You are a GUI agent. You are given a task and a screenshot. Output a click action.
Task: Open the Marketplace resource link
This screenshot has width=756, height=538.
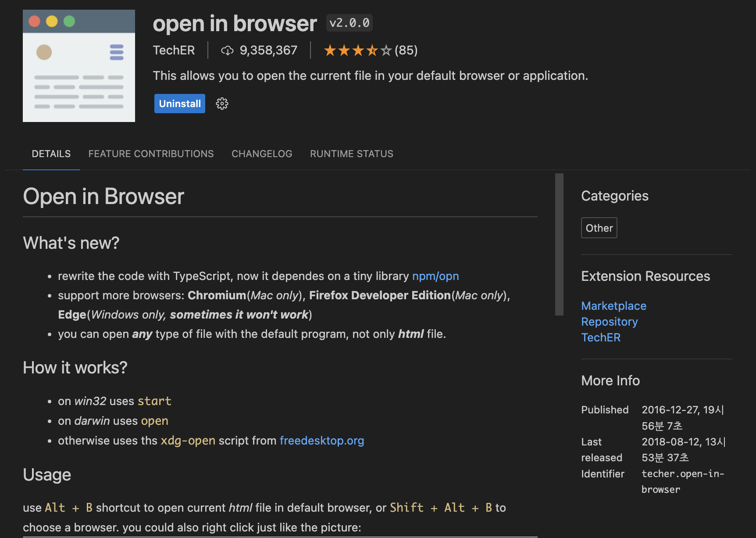tap(614, 306)
